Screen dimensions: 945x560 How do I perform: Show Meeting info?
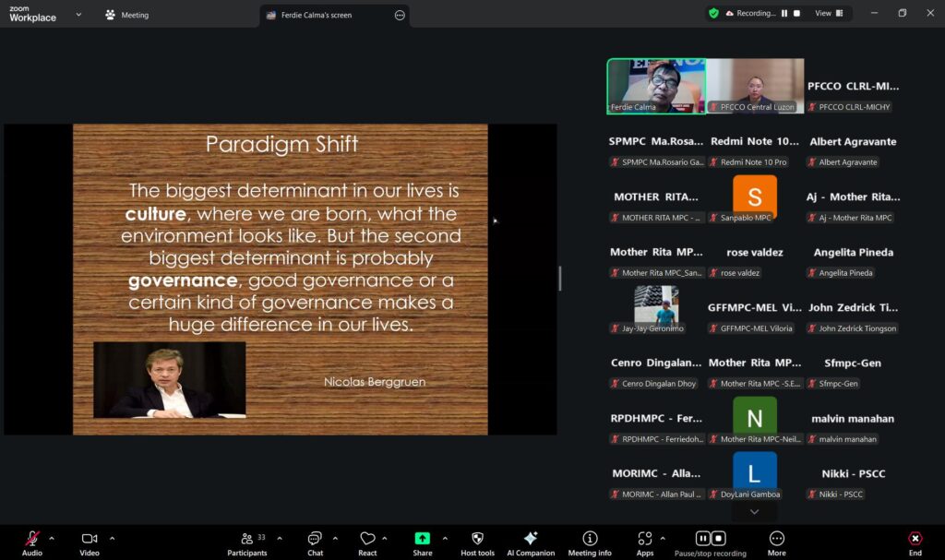coord(590,539)
